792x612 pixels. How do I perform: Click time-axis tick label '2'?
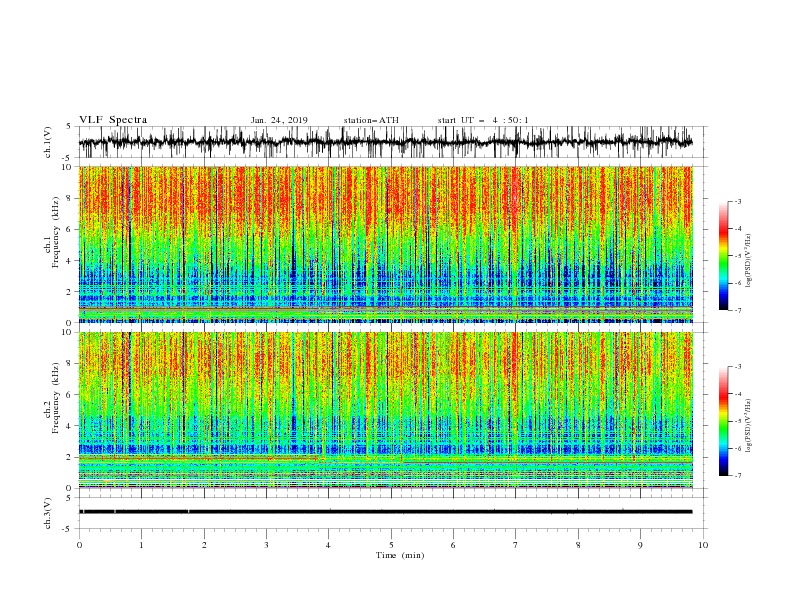[x=204, y=545]
